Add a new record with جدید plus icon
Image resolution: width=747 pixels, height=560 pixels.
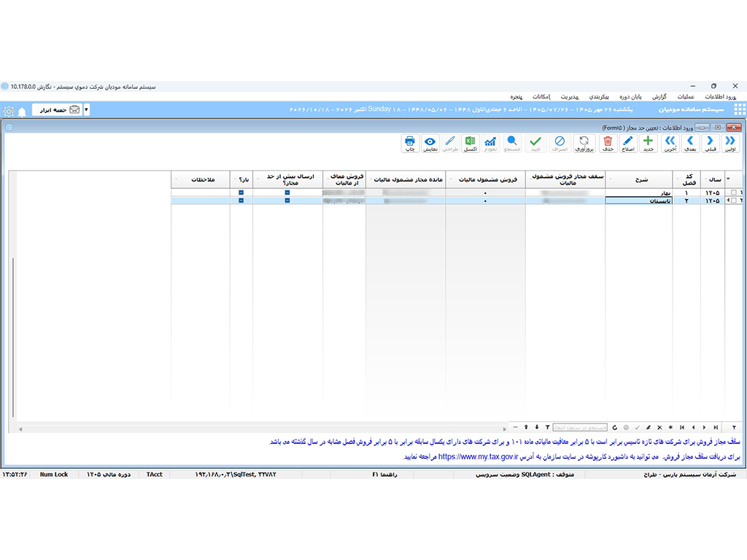pyautogui.click(x=648, y=143)
